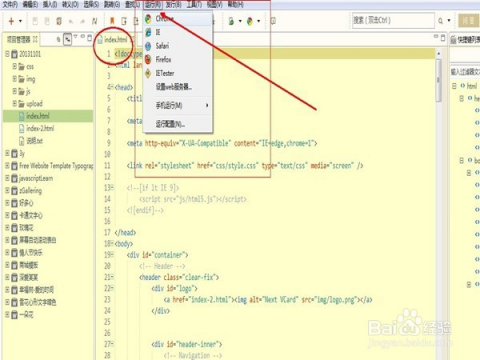Open the 工具(T) menu
This screenshot has height=360, width=480.
tap(194, 4)
